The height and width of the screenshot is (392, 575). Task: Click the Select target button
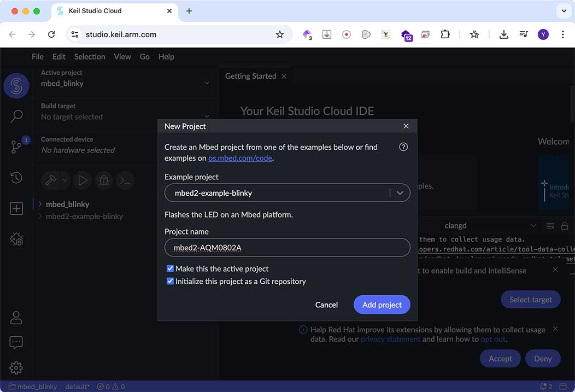[x=530, y=300]
